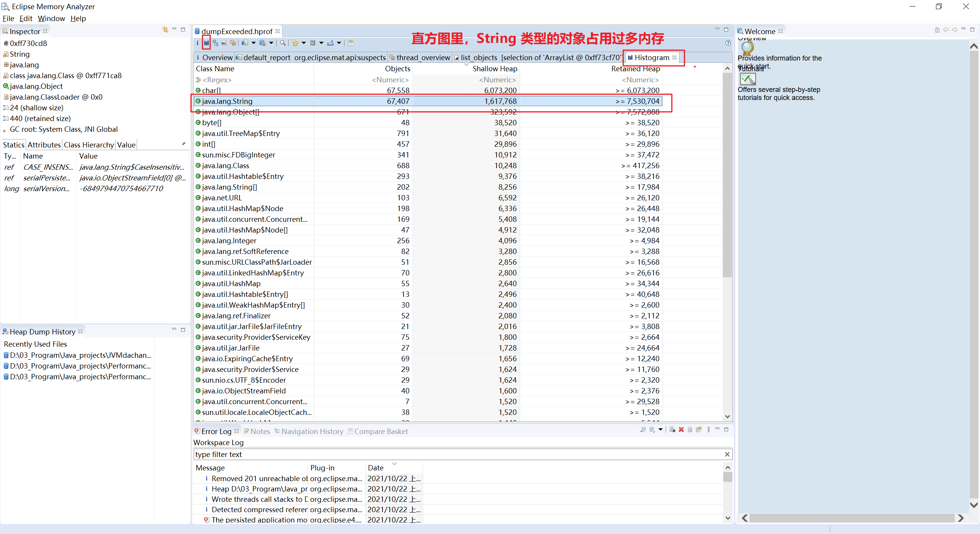The height and width of the screenshot is (534, 980).
Task: Click the compare to another heap dump icon
Action: tap(351, 43)
